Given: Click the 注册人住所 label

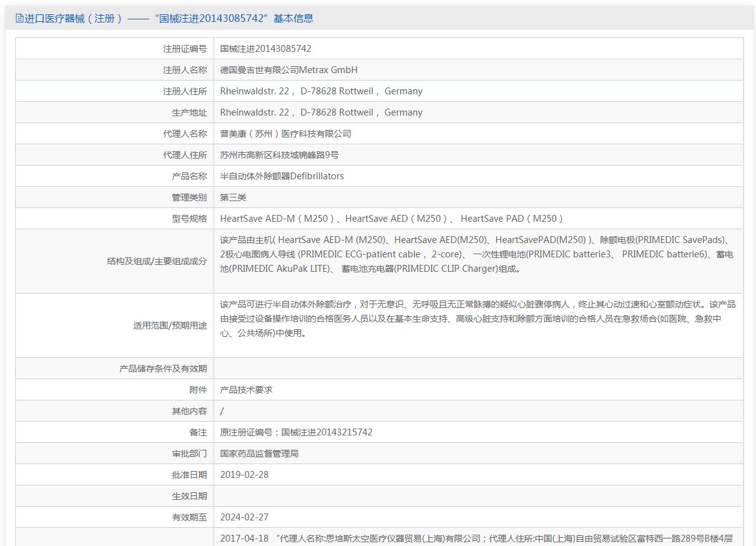Looking at the screenshot, I should pyautogui.click(x=185, y=91).
